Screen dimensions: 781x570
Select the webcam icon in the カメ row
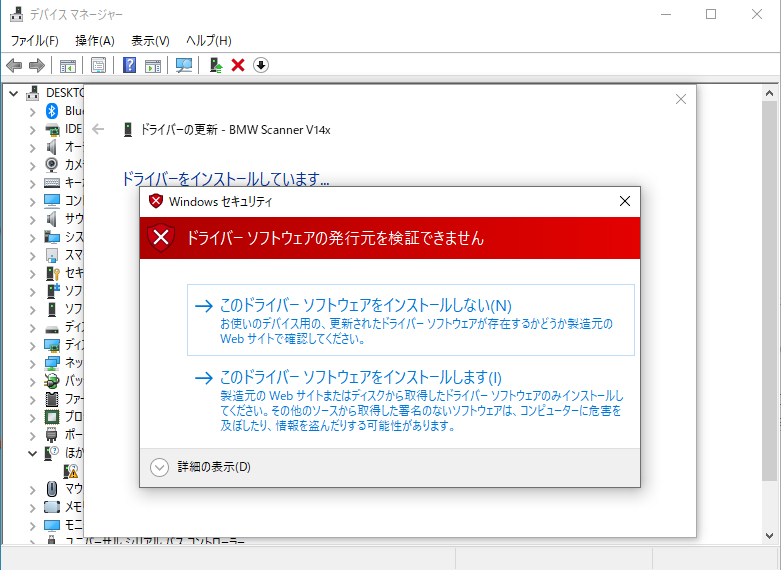(x=51, y=164)
